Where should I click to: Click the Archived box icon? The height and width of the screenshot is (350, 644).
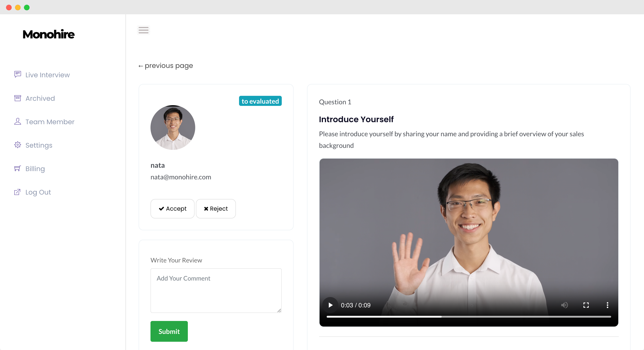click(17, 98)
